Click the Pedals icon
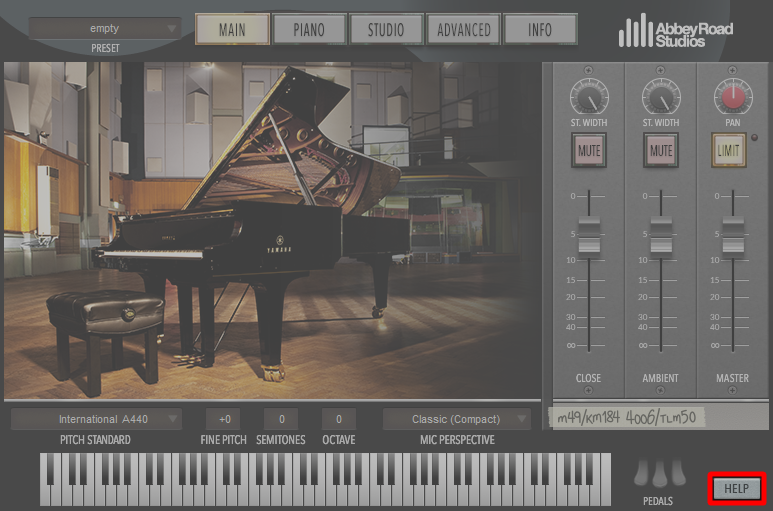Screen dimensions: 773x511 point(659,473)
